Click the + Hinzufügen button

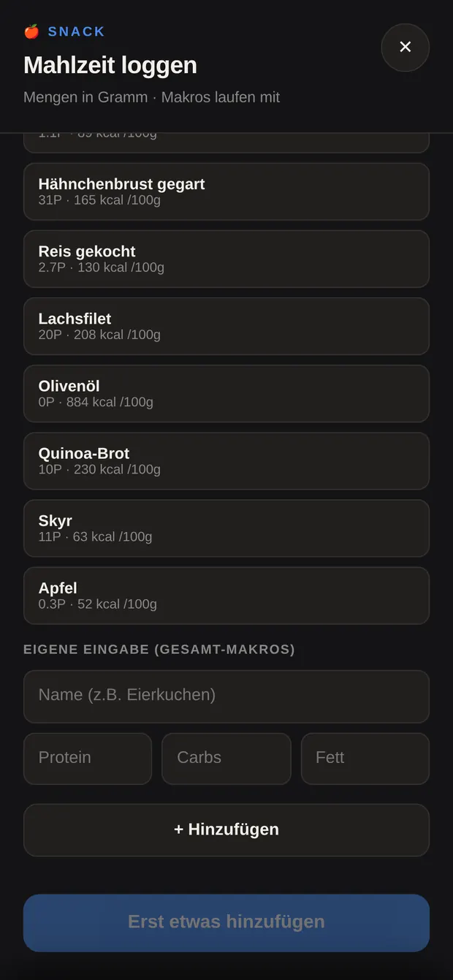[x=226, y=830]
